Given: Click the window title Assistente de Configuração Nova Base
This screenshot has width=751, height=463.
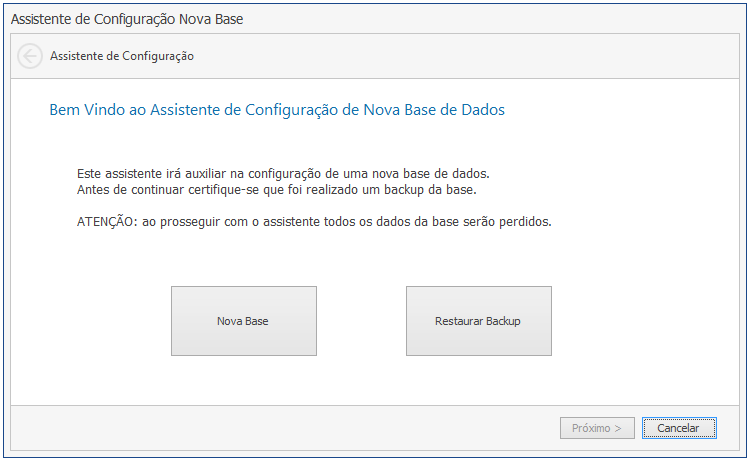Looking at the screenshot, I should (127, 19).
